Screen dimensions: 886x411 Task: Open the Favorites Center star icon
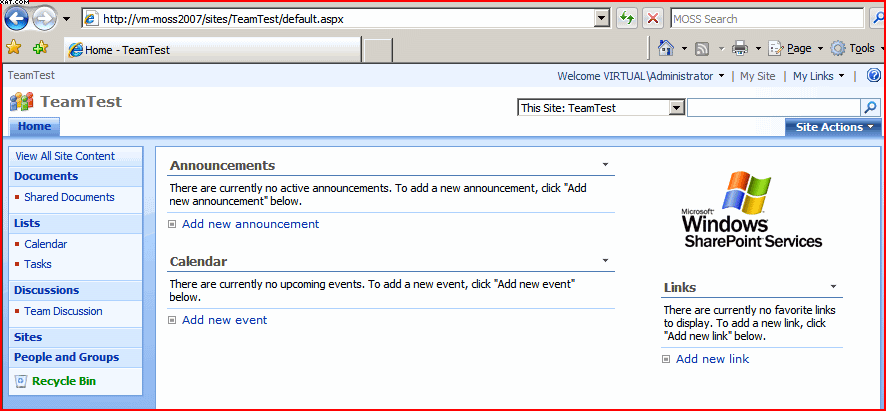(x=14, y=48)
